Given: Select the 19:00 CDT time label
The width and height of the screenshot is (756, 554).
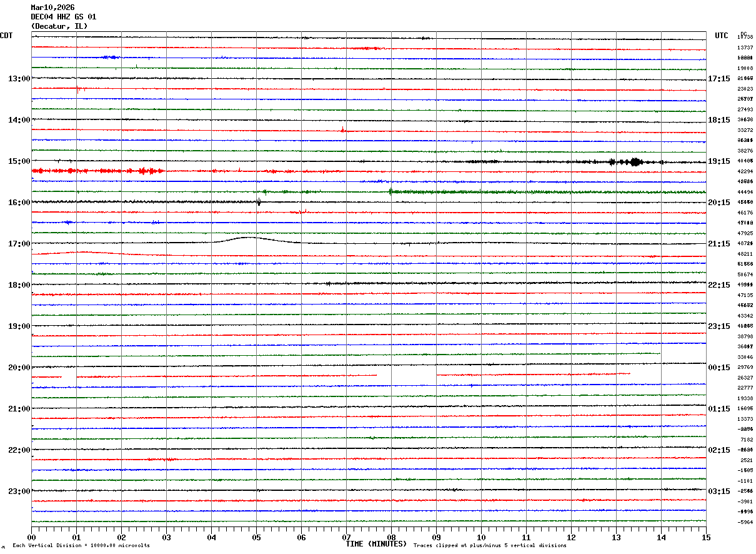Looking at the screenshot, I should click(19, 326).
